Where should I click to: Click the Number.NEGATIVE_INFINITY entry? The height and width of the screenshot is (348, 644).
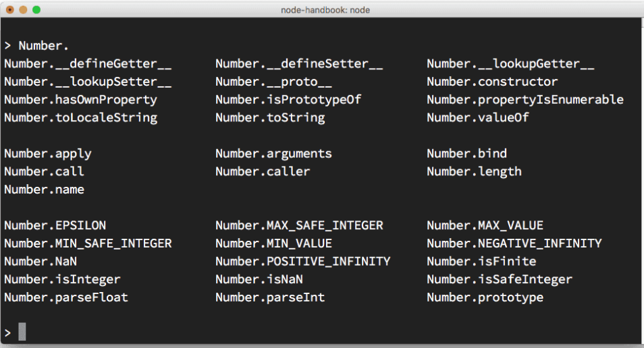tap(514, 243)
